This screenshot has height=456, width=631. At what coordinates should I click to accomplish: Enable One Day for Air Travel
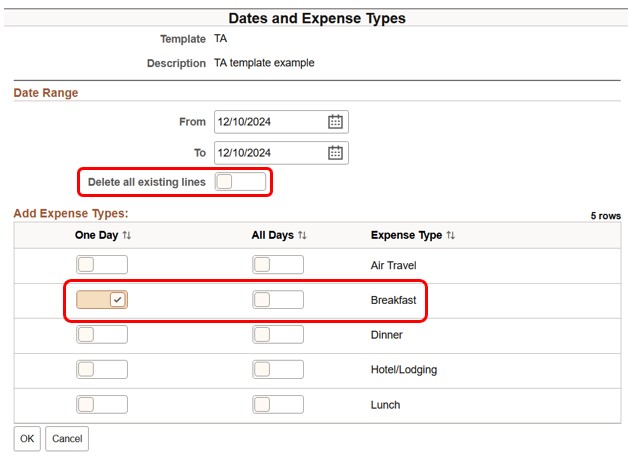102,265
